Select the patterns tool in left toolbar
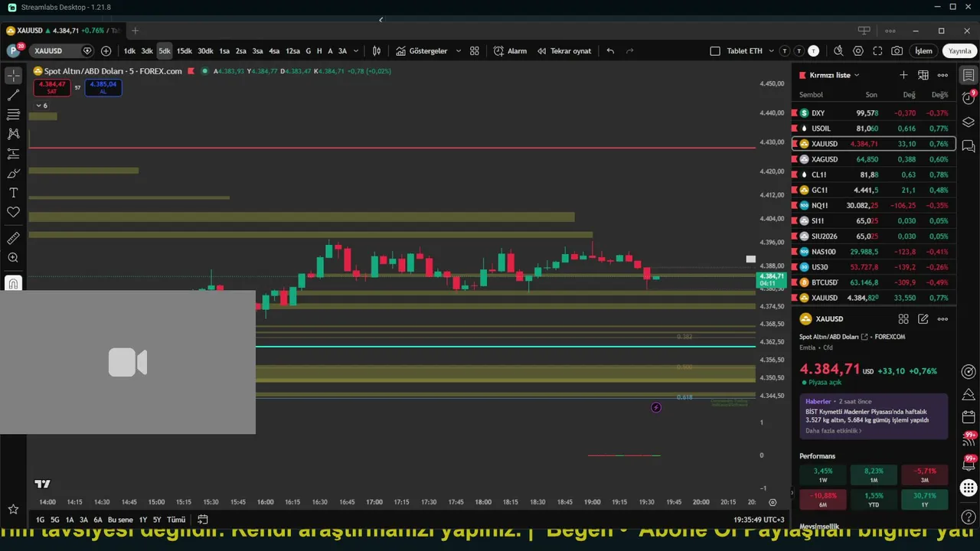Image resolution: width=980 pixels, height=551 pixels. 13,134
